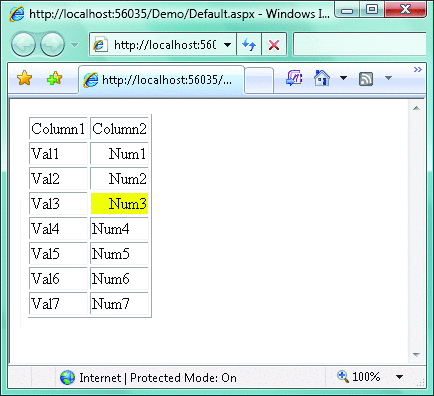The width and height of the screenshot is (434, 396).
Task: Expand the feeds dropdown arrow
Action: [388, 78]
